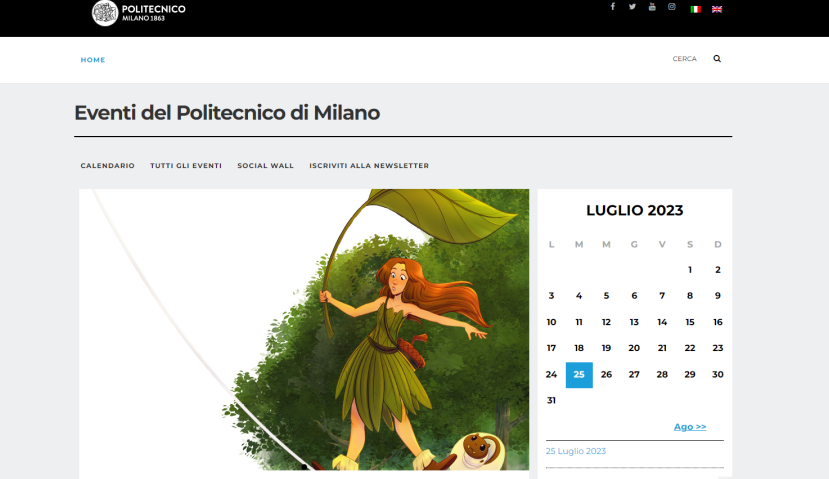Open the TUTTI GLI EVENTI tab
Screen dimensions: 829x479
(186, 165)
